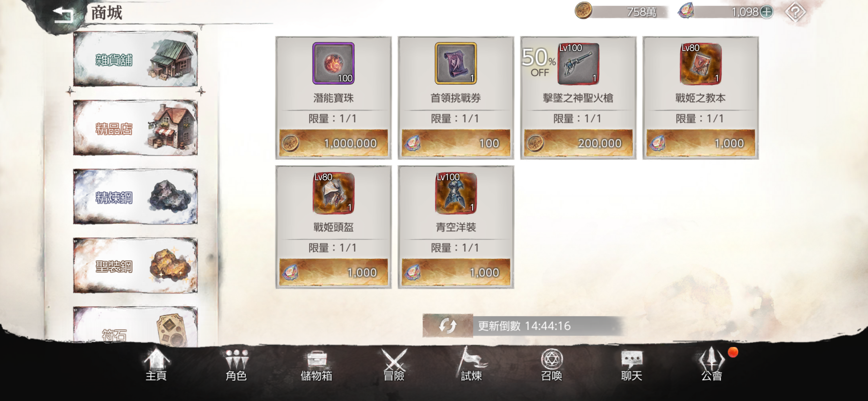Viewport: 868px width, 401px height.
Task: Switch to the 精品店 shop tab
Action: point(136,128)
